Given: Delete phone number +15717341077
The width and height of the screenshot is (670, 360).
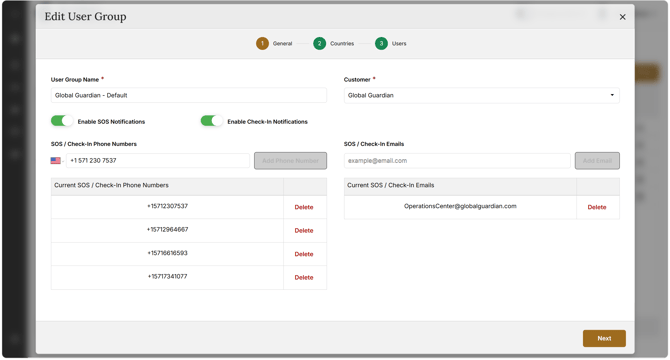Looking at the screenshot, I should tap(304, 278).
